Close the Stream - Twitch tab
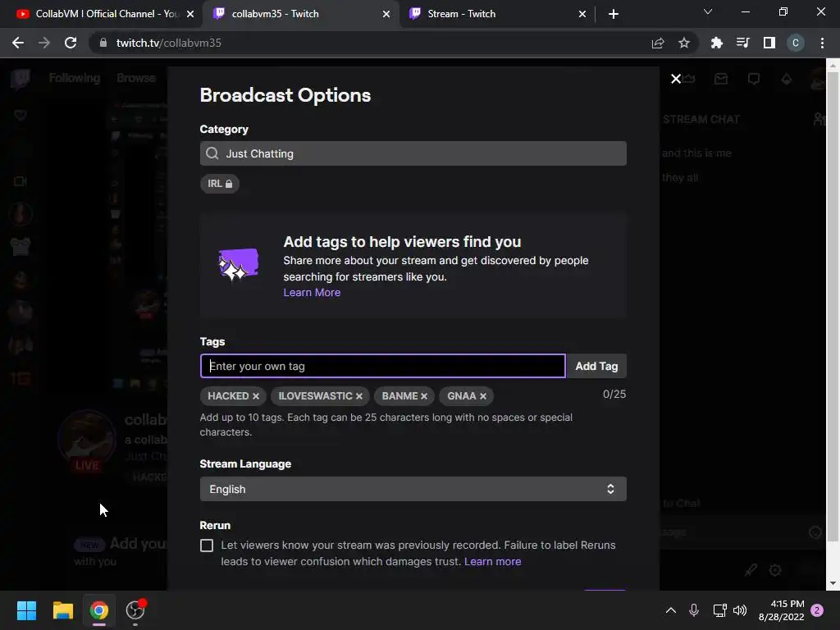 [x=582, y=14]
